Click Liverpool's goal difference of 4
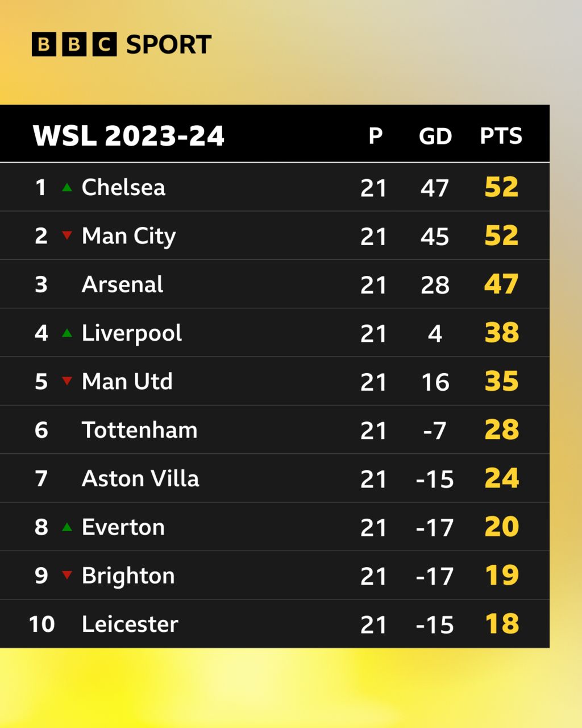This screenshot has height=728, width=582. pos(435,333)
